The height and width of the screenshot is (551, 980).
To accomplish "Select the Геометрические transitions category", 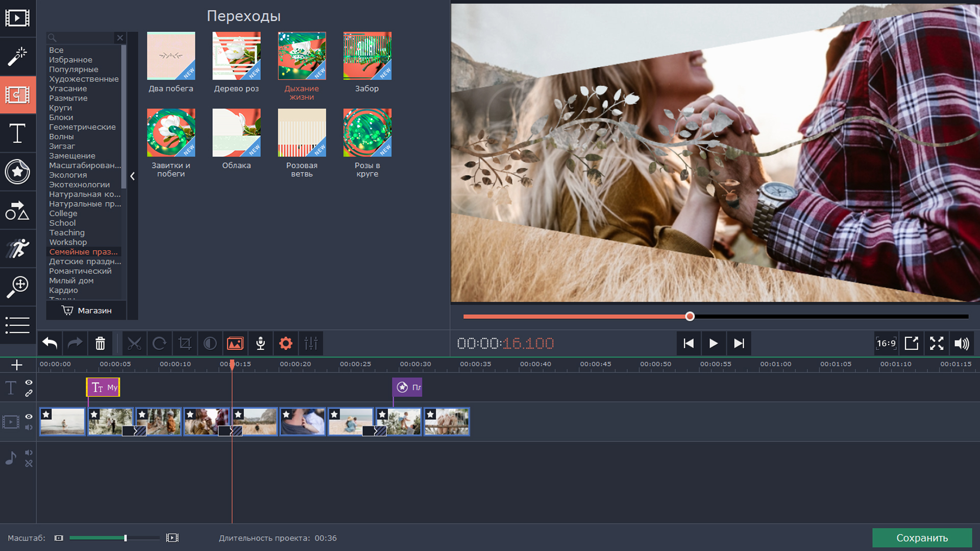I will coord(82,127).
